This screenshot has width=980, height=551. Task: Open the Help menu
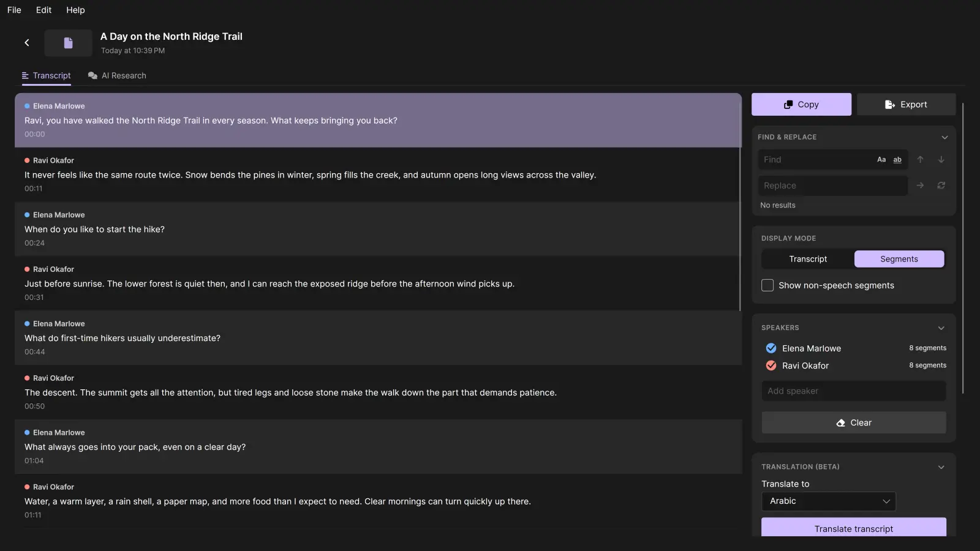click(x=76, y=10)
